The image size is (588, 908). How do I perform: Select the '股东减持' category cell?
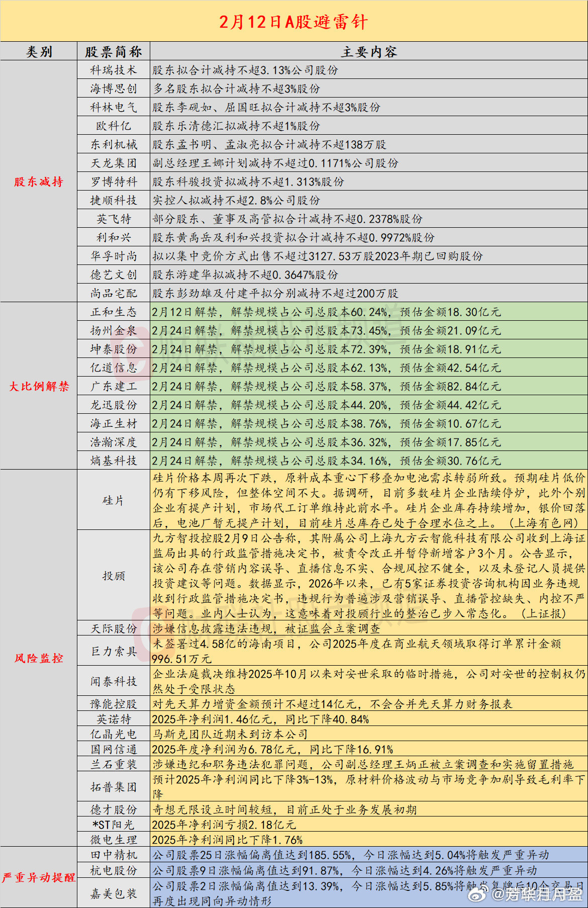(39, 181)
